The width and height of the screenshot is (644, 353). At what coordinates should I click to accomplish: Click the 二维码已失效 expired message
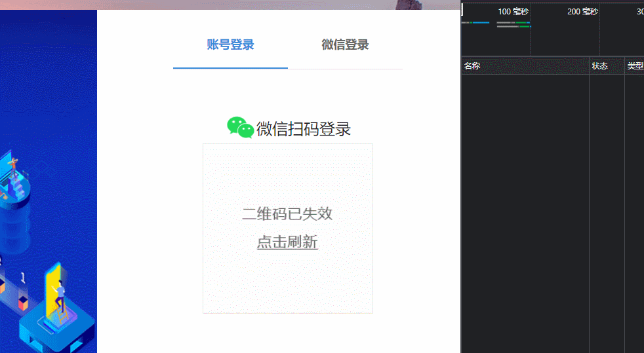point(287,214)
